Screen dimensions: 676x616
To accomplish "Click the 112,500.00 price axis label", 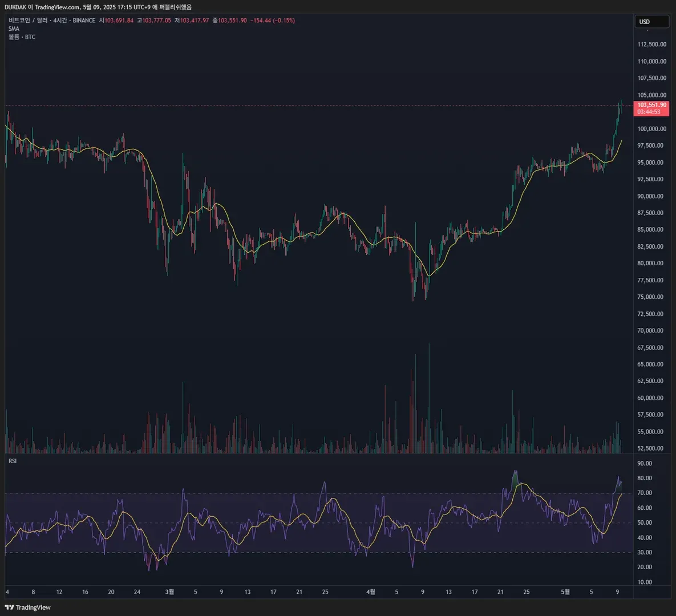I will pos(652,44).
